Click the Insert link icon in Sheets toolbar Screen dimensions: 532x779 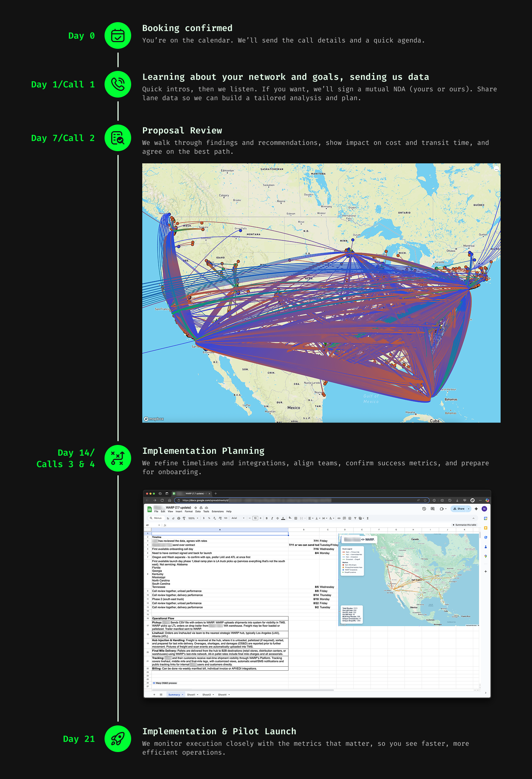point(339,518)
